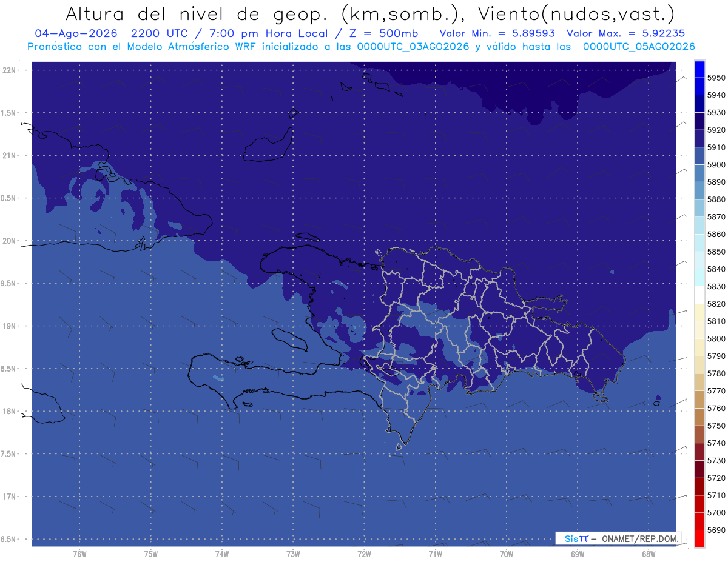728x562 pixels.
Task: Pick the legend swatch between 5890 and 5900
Action: 699,173
